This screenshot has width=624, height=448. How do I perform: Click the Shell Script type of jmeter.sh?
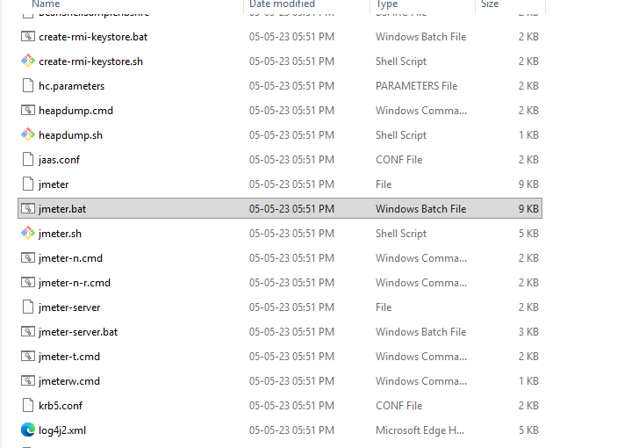pos(401,234)
